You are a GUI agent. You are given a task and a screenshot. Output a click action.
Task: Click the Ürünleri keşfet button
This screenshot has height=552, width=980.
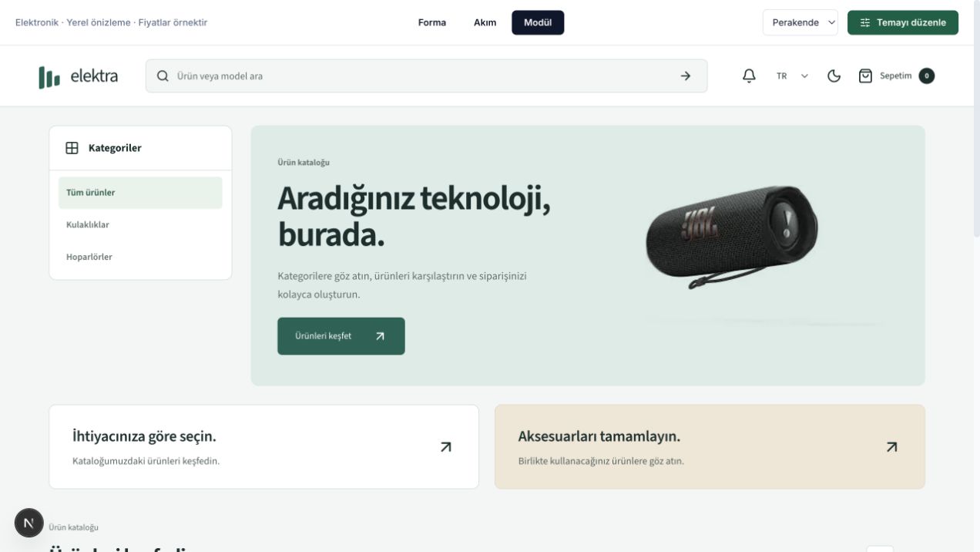pos(341,336)
